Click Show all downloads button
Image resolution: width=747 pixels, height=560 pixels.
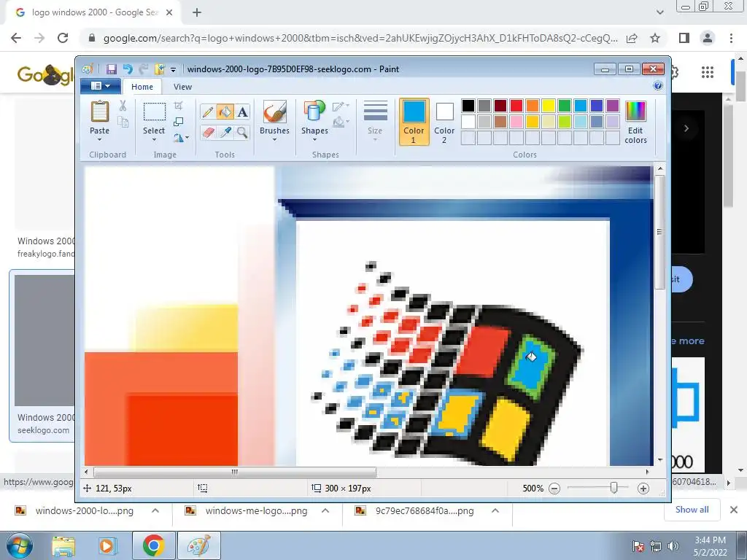pos(692,510)
